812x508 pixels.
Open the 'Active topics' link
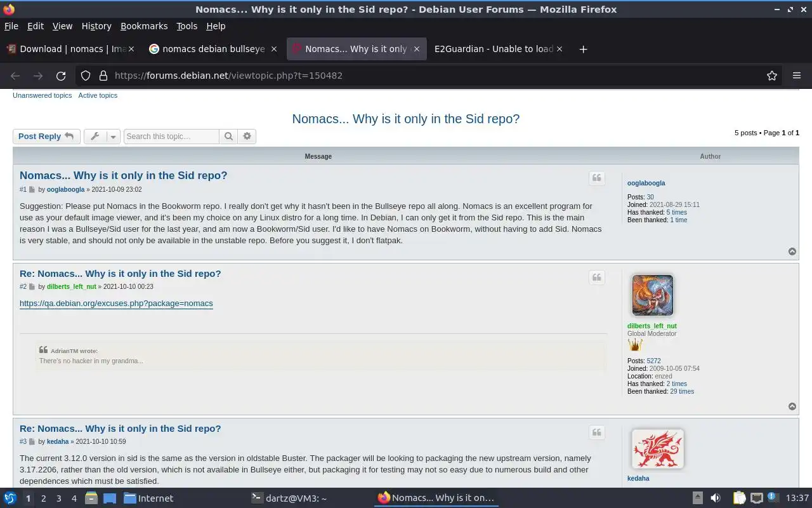(x=98, y=95)
